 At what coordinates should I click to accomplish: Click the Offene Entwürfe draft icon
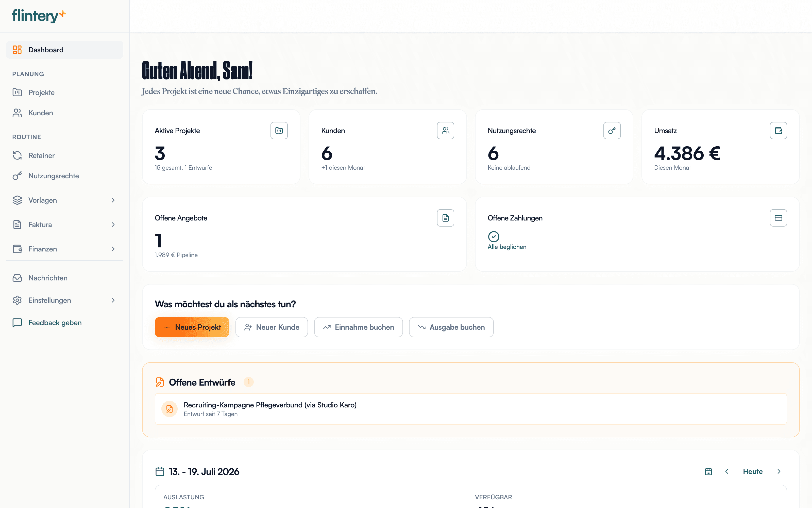160,382
